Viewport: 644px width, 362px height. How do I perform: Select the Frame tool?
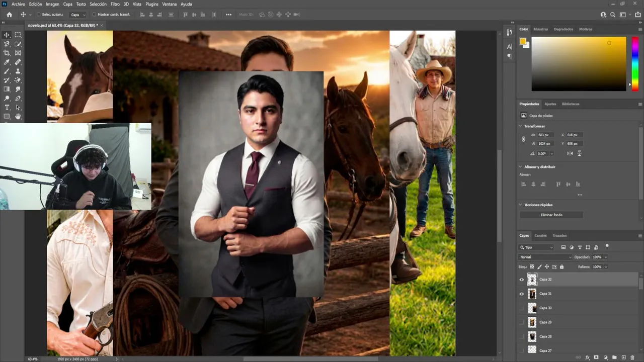[x=18, y=53]
